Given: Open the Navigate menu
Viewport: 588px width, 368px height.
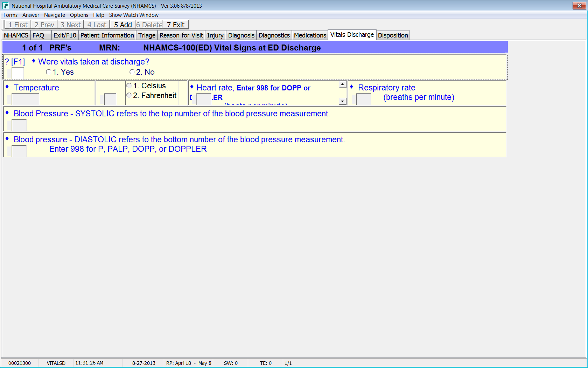Looking at the screenshot, I should pyautogui.click(x=55, y=15).
